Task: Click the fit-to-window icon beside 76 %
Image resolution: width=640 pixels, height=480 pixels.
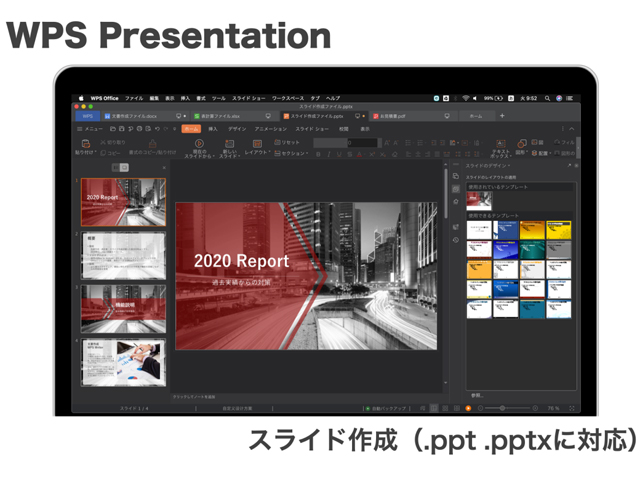Action: pos(571,408)
